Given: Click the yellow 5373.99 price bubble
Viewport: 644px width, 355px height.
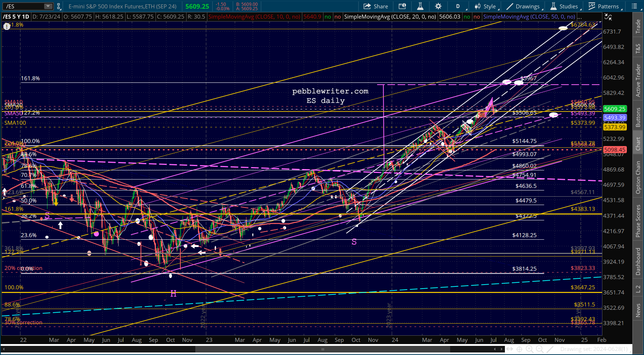Looking at the screenshot, I should tap(615, 127).
